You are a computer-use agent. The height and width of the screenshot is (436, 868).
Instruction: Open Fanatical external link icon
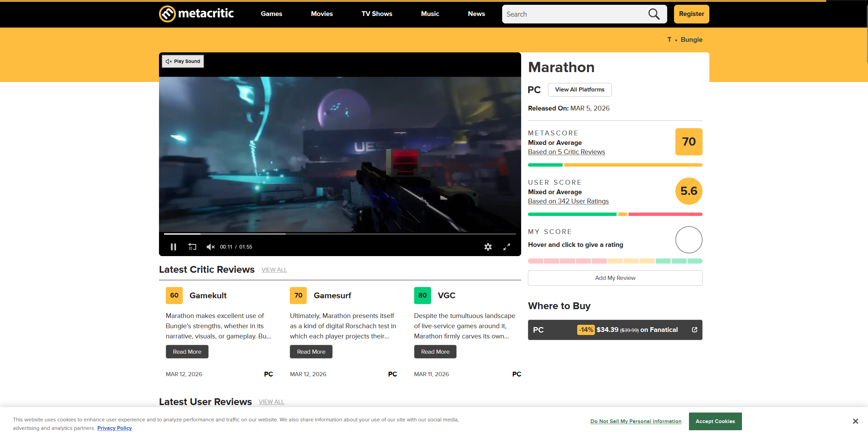694,330
